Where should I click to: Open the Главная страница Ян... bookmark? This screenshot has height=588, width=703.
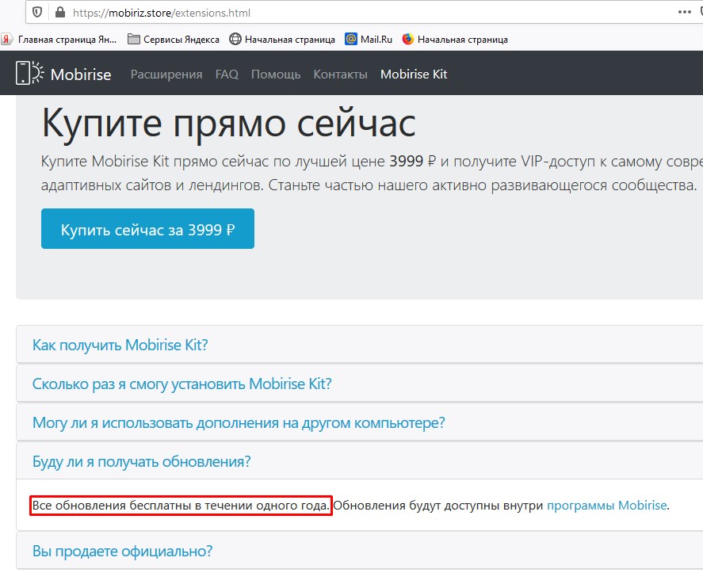(x=59, y=40)
